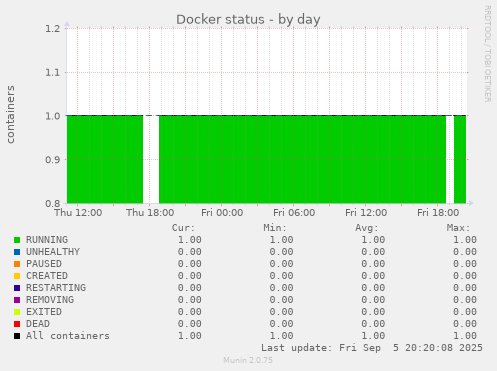This screenshot has width=497, height=371.
Task: Select the REMOVING legend label
Action: coord(50,300)
